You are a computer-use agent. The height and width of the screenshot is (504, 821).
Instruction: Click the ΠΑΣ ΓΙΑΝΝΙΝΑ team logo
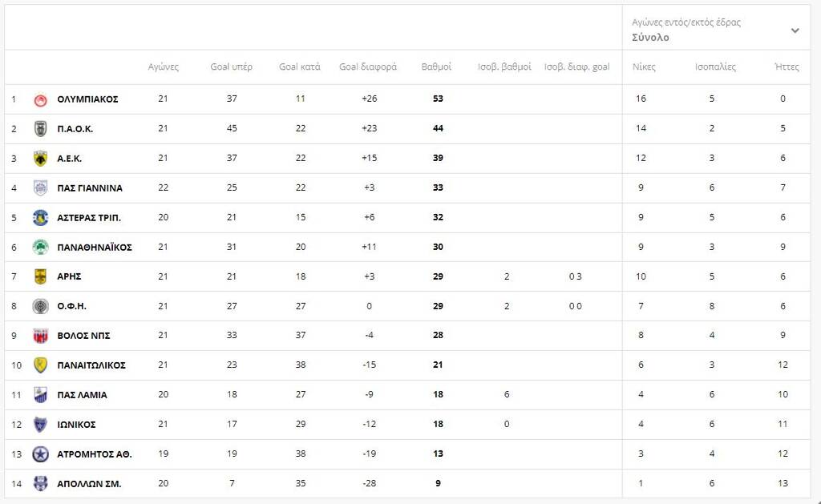[x=40, y=188]
